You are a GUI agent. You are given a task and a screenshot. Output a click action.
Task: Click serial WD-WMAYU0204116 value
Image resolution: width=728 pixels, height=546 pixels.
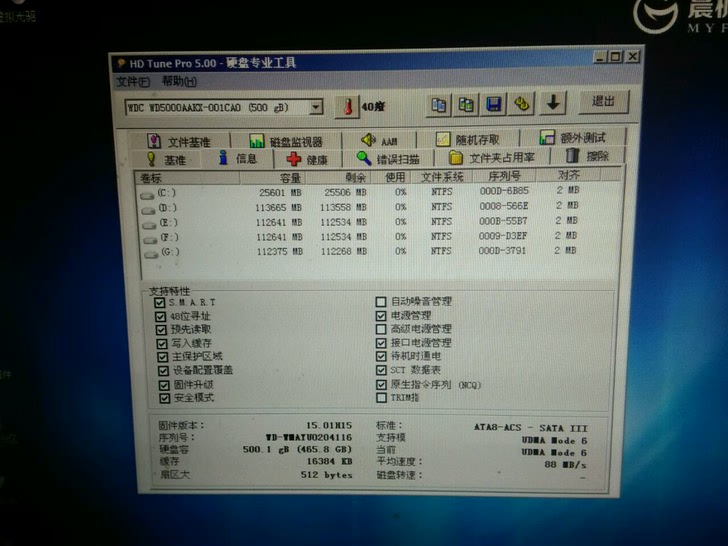(309, 437)
